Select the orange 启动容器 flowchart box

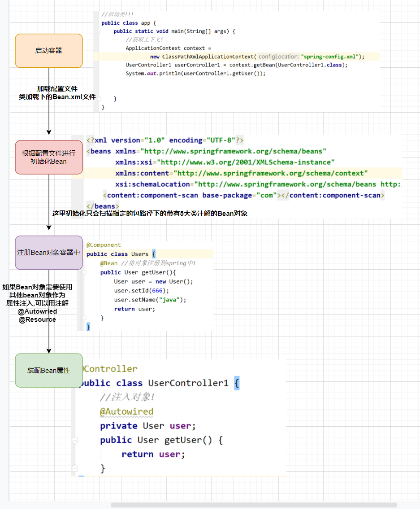click(x=49, y=51)
